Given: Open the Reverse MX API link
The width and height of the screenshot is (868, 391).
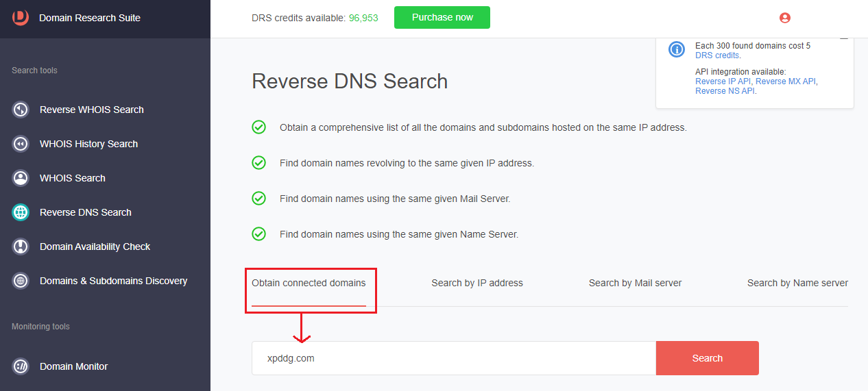Looking at the screenshot, I should (x=786, y=81).
